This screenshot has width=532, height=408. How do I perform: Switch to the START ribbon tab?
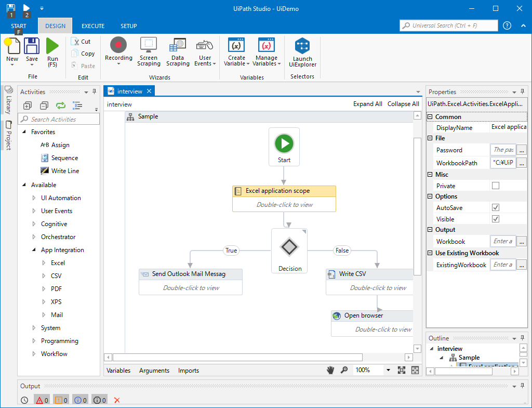(x=18, y=26)
